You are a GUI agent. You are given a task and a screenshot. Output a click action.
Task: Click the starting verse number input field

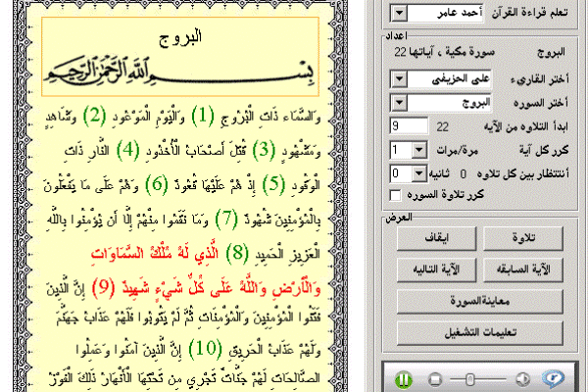coord(407,126)
